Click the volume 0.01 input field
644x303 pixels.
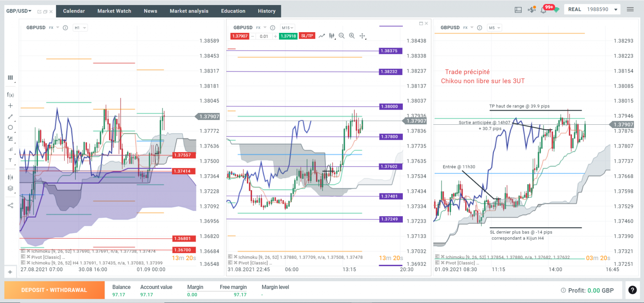(264, 36)
